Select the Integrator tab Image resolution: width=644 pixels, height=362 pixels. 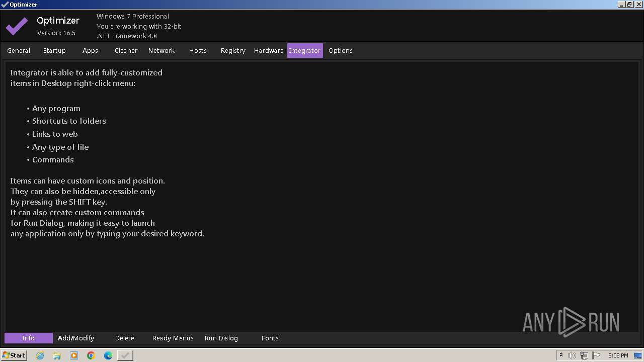coord(305,50)
